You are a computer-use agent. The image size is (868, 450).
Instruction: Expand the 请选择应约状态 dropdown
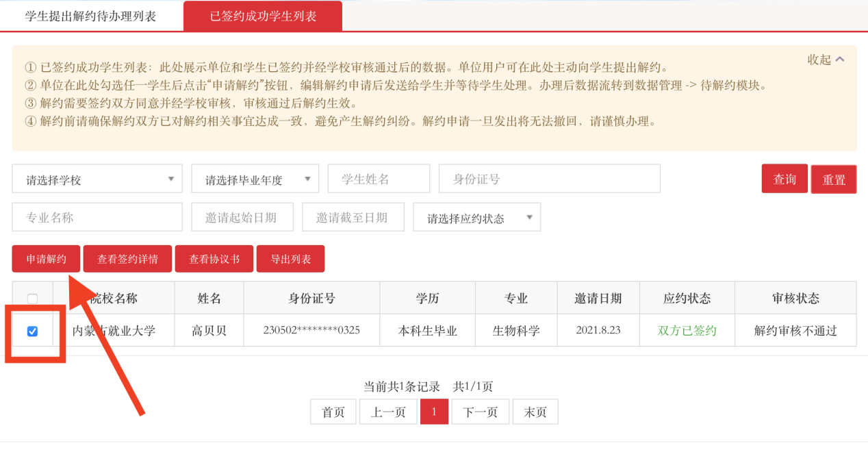point(476,218)
